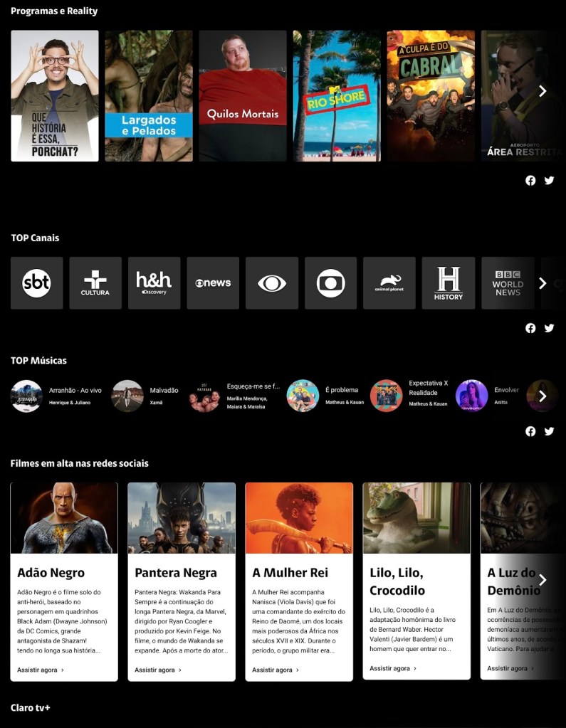The image size is (566, 728).
Task: Click the Globo News channel icon
Action: (213, 283)
